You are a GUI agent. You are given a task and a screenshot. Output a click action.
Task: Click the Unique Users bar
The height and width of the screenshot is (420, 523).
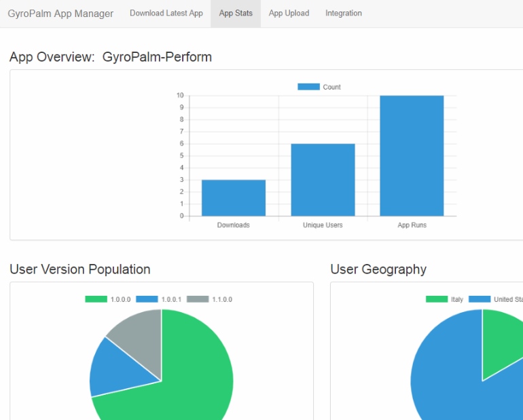pyautogui.click(x=323, y=180)
